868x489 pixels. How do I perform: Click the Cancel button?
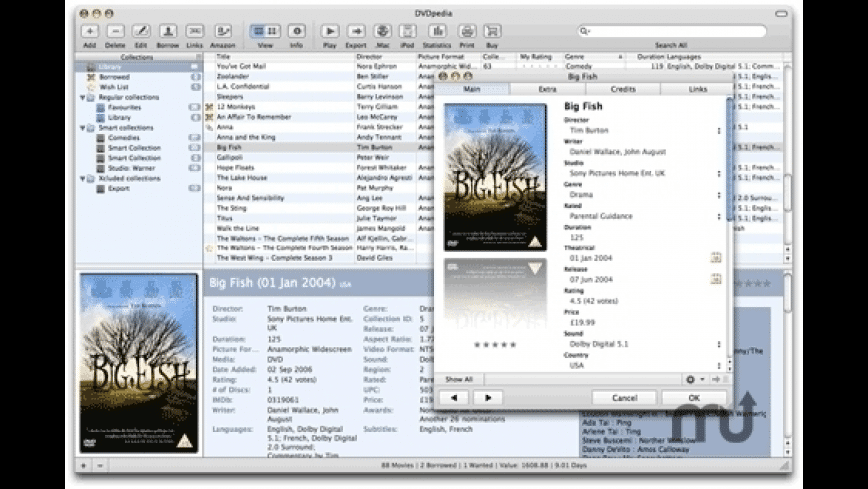(x=624, y=397)
